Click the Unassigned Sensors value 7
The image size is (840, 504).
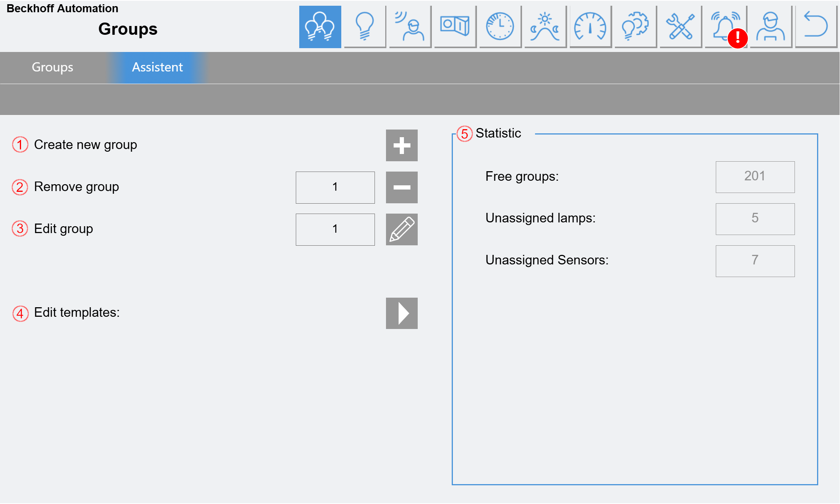point(755,261)
